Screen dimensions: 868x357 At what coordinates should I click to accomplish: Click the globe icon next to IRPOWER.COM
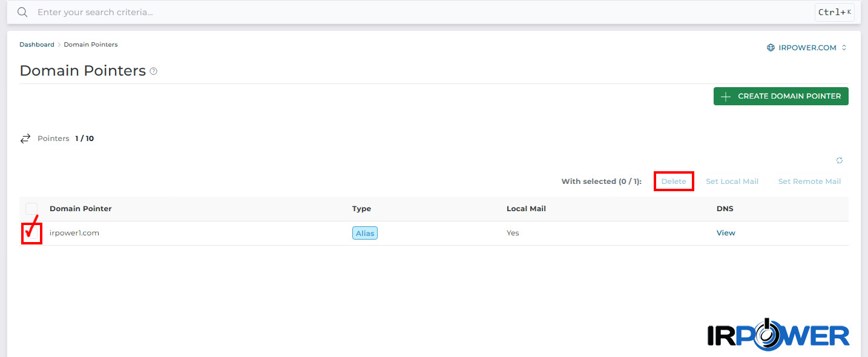771,48
